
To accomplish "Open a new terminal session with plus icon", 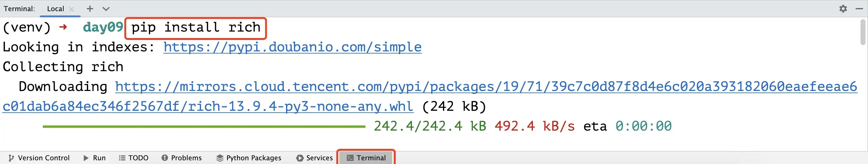I will coord(90,9).
